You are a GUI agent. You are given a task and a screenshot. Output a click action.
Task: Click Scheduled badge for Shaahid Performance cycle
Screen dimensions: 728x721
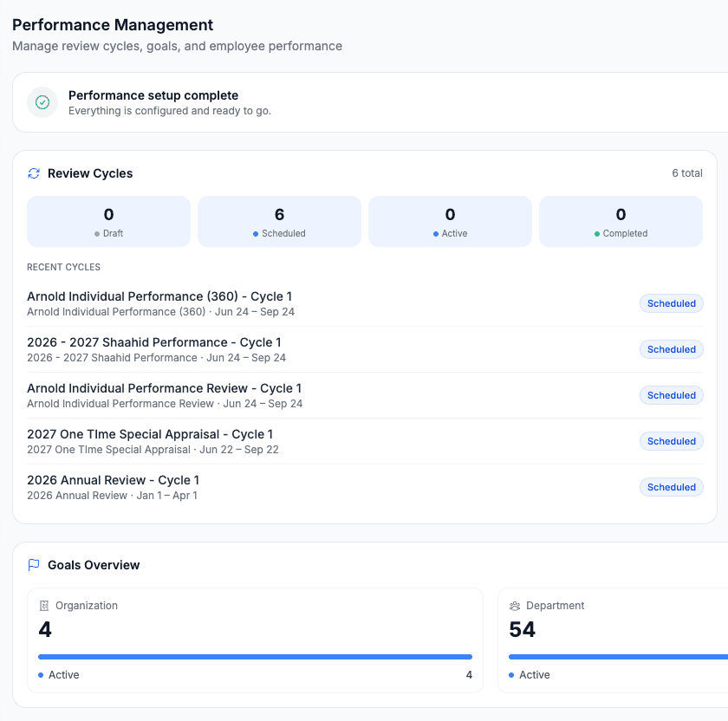pyautogui.click(x=672, y=349)
